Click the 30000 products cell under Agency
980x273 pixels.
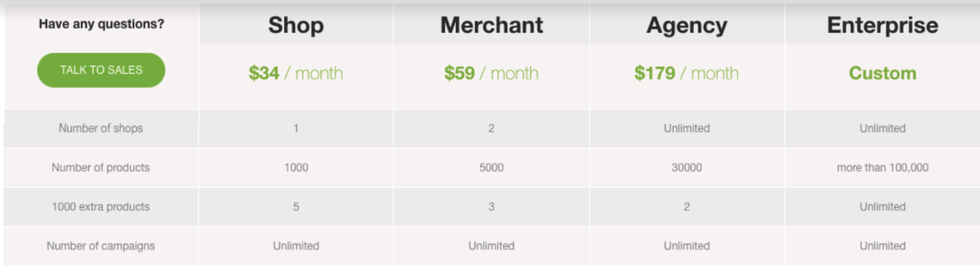[687, 167]
